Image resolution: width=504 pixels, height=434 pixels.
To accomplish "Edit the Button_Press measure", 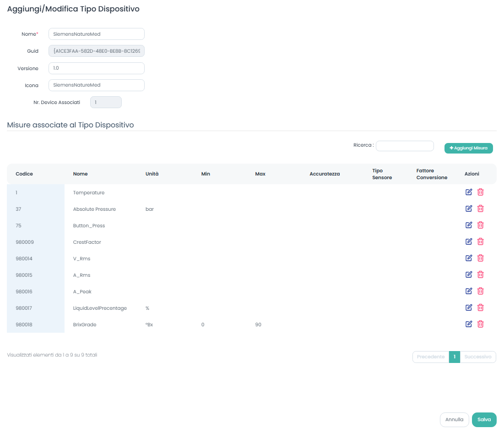I will 468,225.
